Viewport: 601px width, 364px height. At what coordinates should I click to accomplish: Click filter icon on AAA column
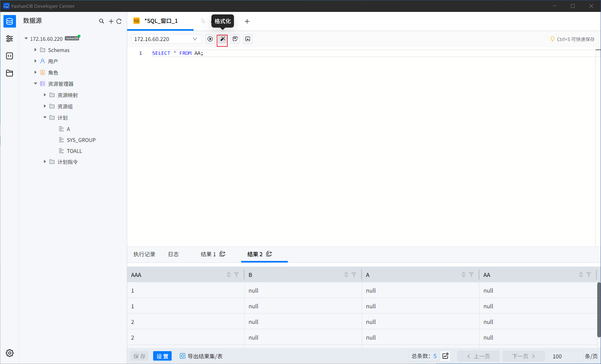pyautogui.click(x=236, y=275)
